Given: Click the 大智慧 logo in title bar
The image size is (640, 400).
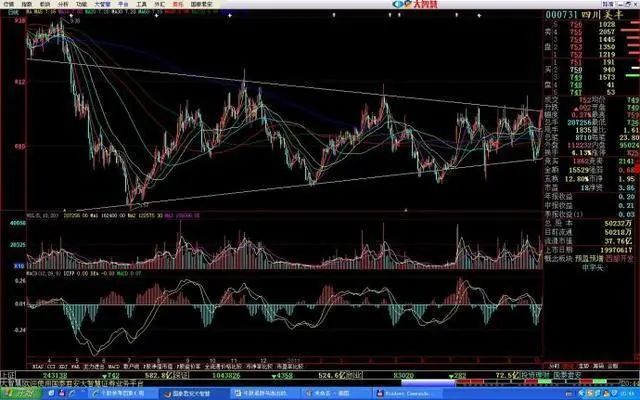Looking at the screenshot, I should (415, 4).
